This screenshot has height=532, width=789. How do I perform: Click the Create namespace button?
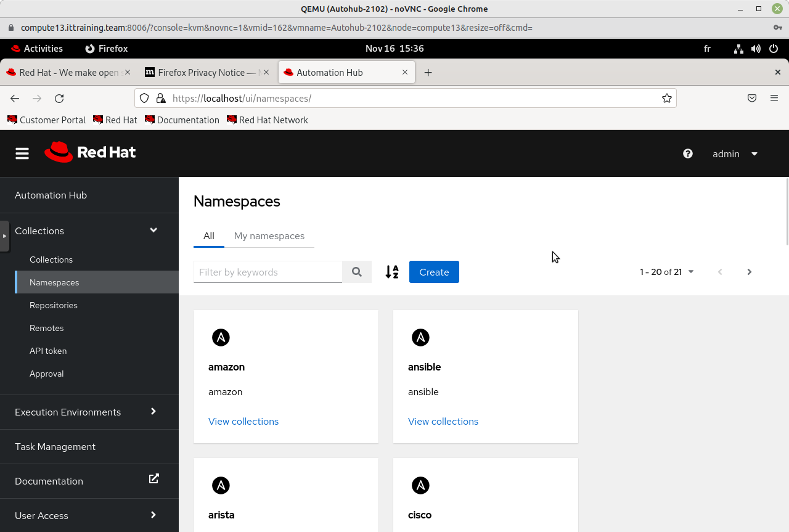434,272
